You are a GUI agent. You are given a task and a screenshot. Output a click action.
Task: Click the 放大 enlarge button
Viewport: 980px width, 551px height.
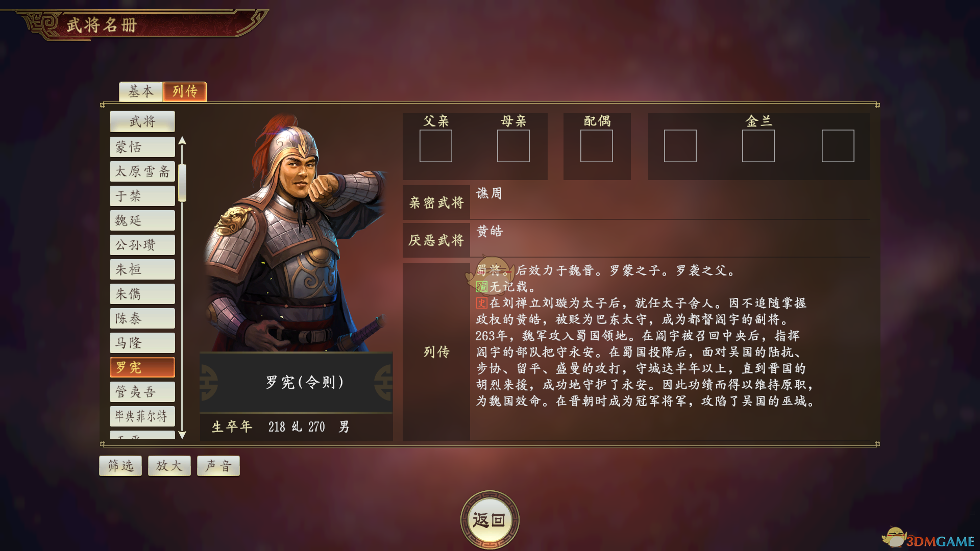169,466
